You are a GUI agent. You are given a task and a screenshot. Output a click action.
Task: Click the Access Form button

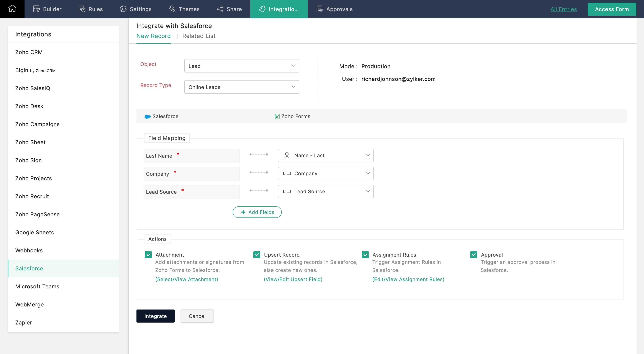[x=612, y=9]
